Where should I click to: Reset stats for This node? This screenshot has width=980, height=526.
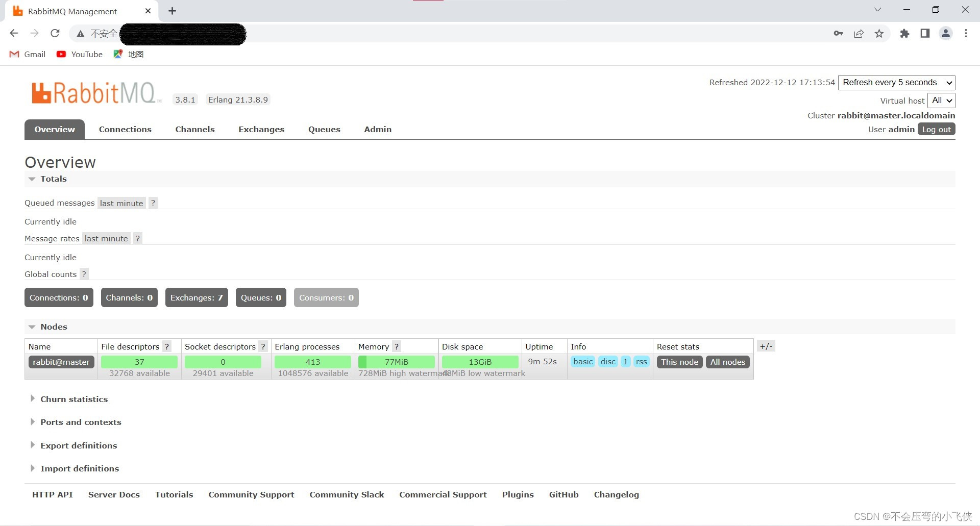coord(679,362)
